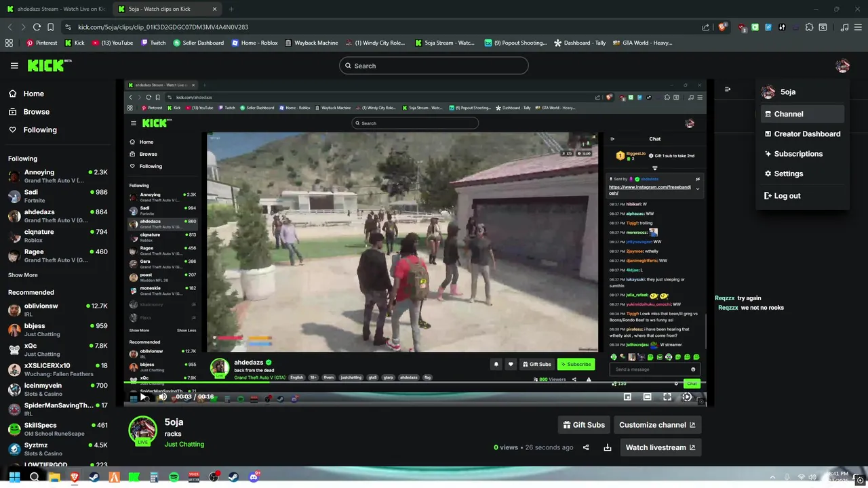The height and width of the screenshot is (488, 868).
Task: Mute the clip volume speaker icon
Action: (163, 397)
